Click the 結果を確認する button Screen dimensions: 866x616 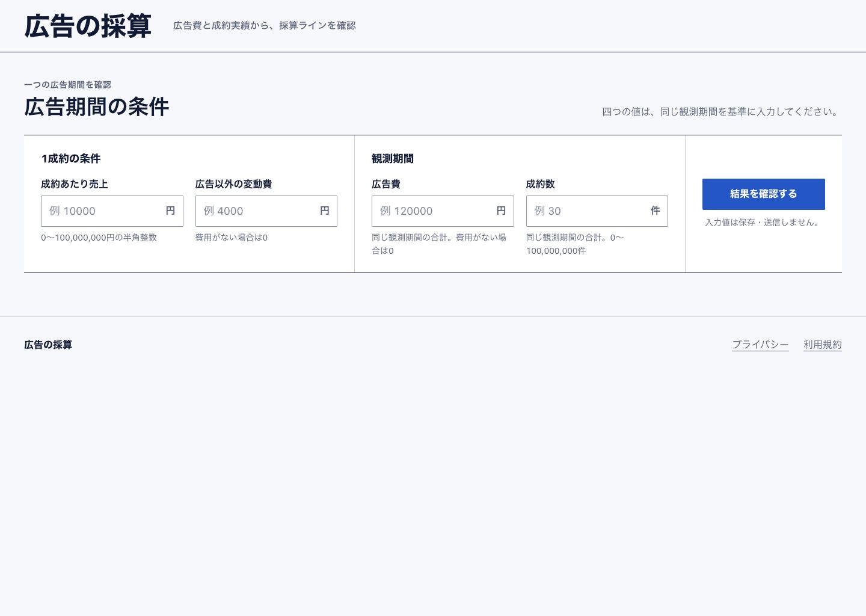click(764, 194)
